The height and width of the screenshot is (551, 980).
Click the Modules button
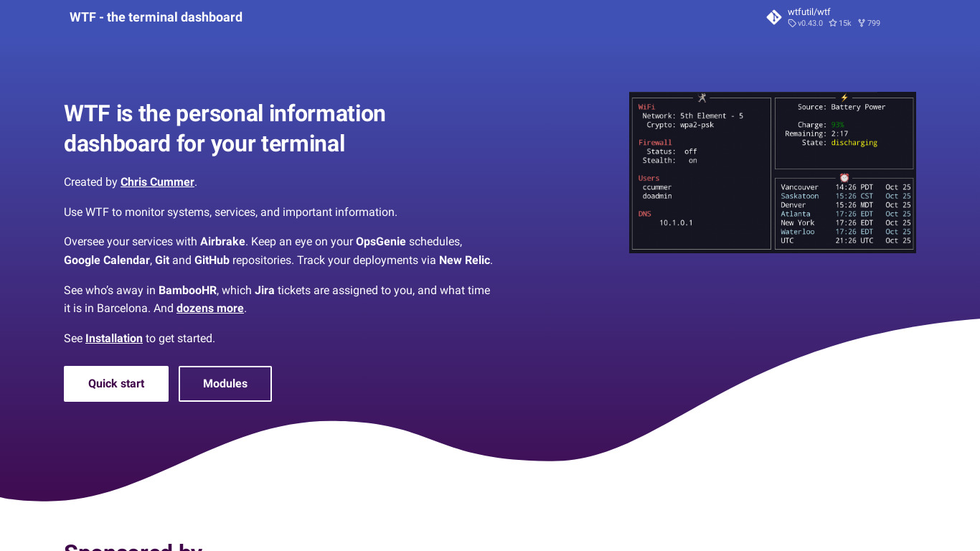(225, 384)
